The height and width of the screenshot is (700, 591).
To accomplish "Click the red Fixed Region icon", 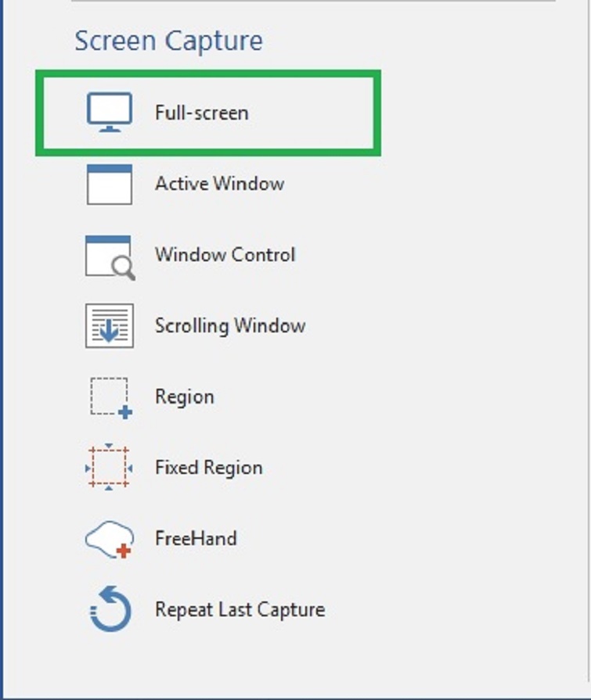I will (108, 468).
